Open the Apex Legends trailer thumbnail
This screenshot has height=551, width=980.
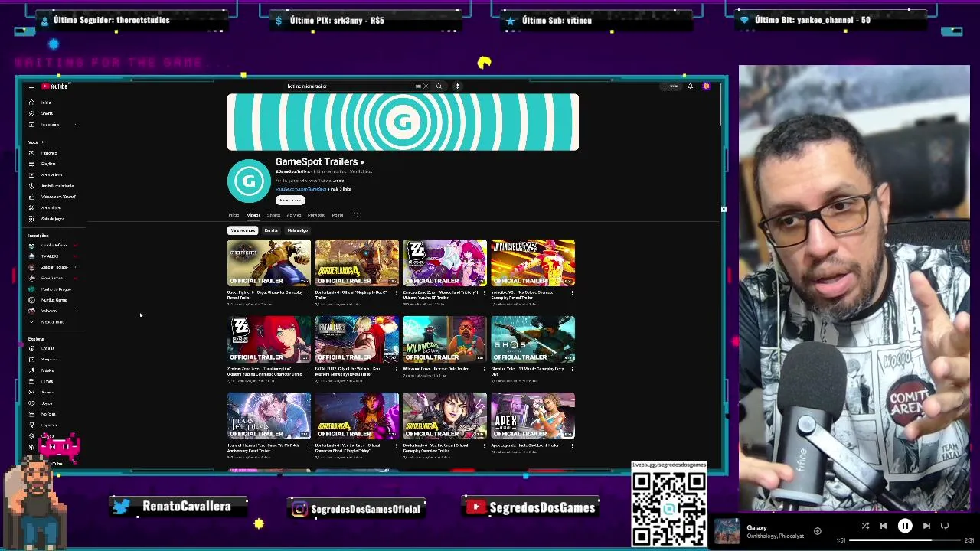pyautogui.click(x=533, y=416)
